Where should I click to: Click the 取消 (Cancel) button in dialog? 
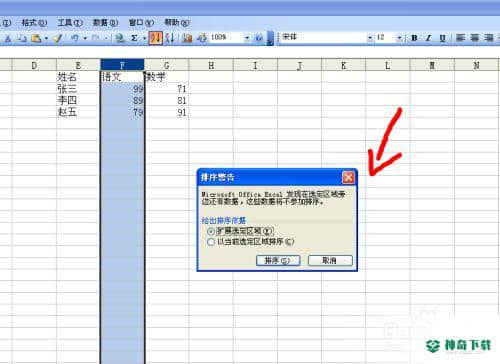tap(330, 260)
